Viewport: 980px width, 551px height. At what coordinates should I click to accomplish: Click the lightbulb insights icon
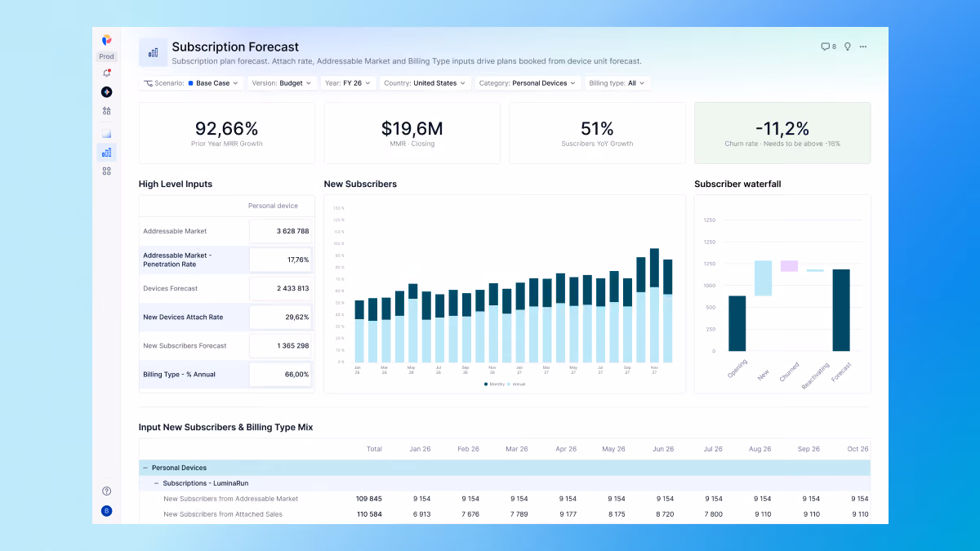coord(848,47)
